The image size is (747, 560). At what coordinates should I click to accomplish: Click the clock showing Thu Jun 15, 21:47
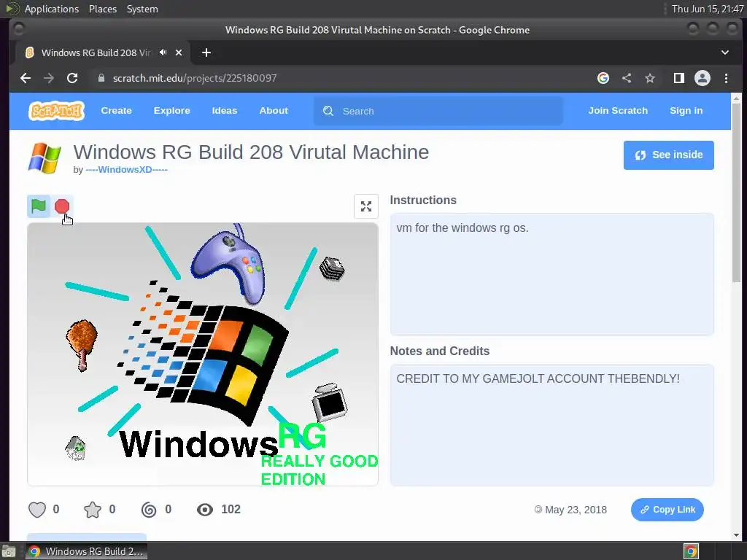(708, 9)
